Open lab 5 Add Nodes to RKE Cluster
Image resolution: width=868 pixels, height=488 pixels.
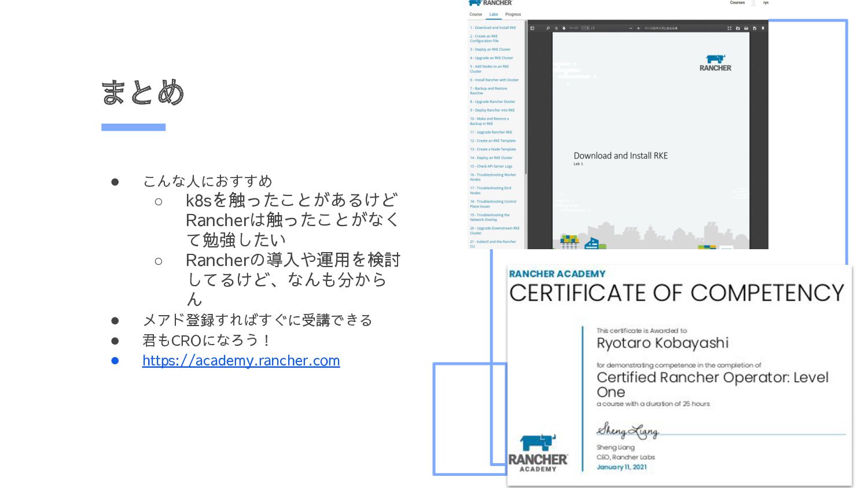(490, 69)
